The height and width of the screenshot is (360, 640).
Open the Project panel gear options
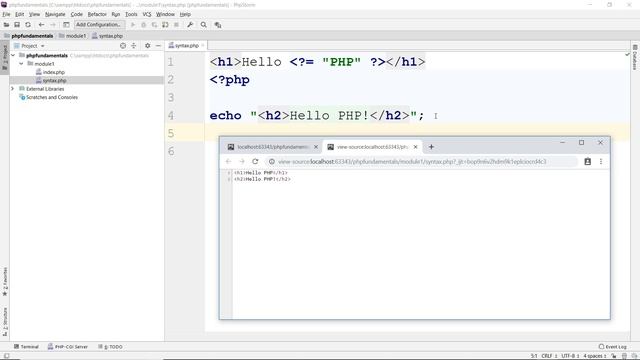pos(148,46)
